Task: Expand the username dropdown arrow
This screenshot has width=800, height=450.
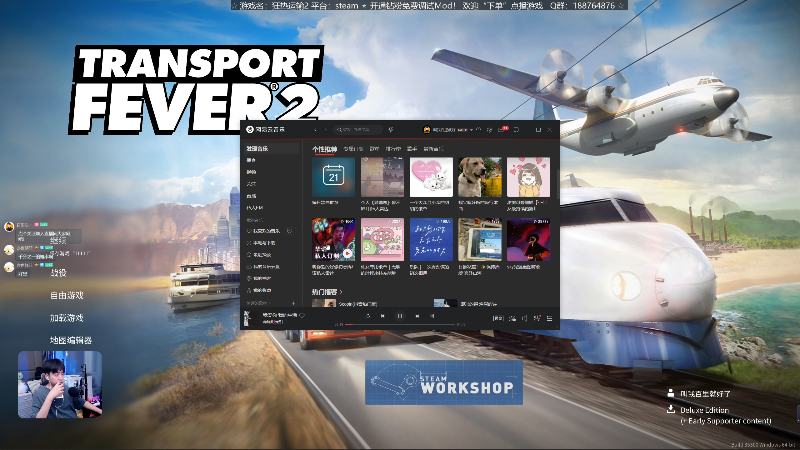Action: tap(471, 130)
